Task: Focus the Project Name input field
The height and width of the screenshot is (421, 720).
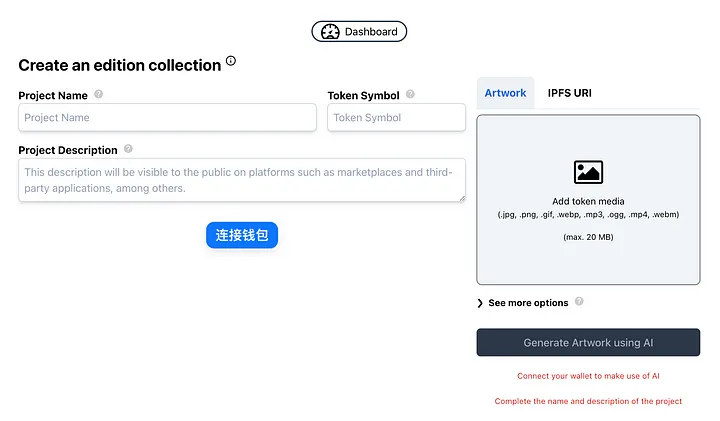Action: [x=153, y=118]
